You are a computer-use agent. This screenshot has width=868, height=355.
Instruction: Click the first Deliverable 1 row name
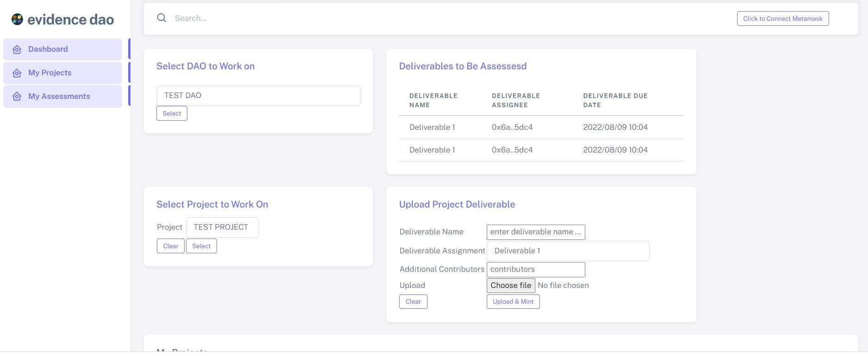click(x=432, y=127)
